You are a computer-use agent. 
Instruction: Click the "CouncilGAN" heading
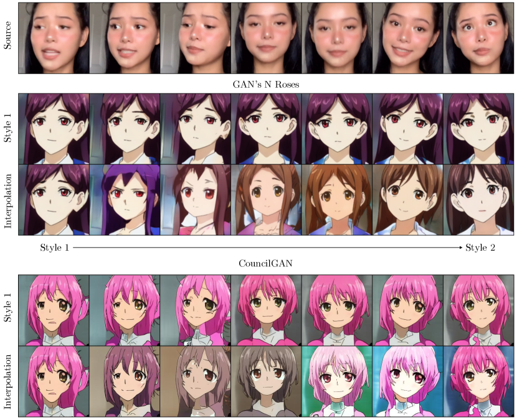pos(265,264)
